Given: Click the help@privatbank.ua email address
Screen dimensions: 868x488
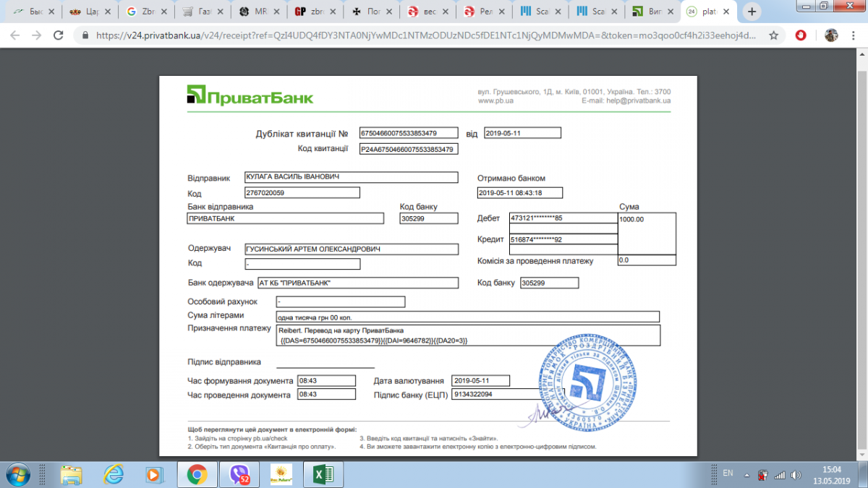Looking at the screenshot, I should pyautogui.click(x=639, y=101).
